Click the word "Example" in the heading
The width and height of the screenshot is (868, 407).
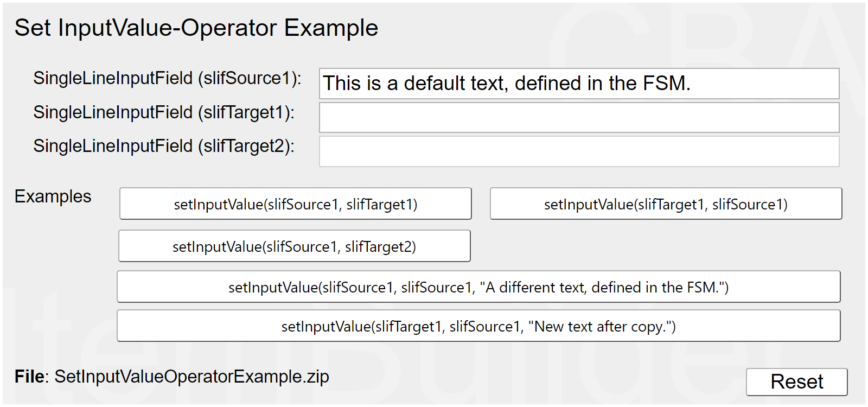click(x=331, y=28)
